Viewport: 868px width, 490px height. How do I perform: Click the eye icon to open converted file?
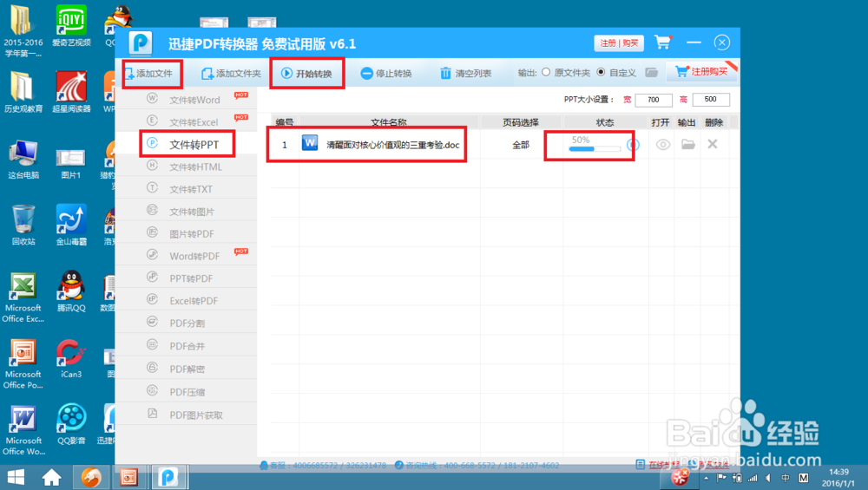coord(662,144)
